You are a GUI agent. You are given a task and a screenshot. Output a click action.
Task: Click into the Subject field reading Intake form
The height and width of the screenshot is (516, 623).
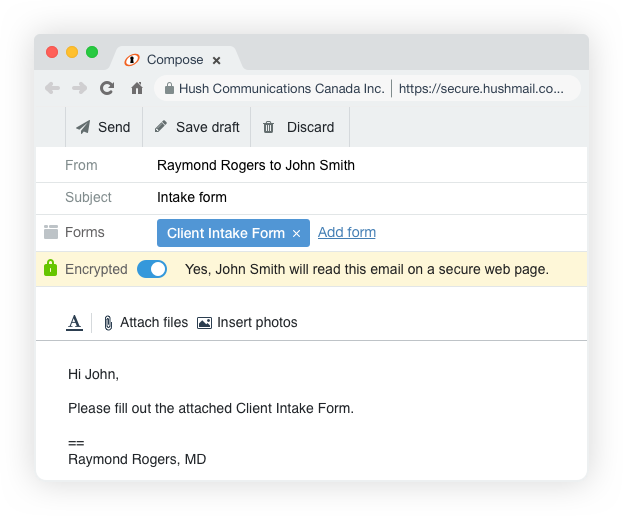click(371, 197)
